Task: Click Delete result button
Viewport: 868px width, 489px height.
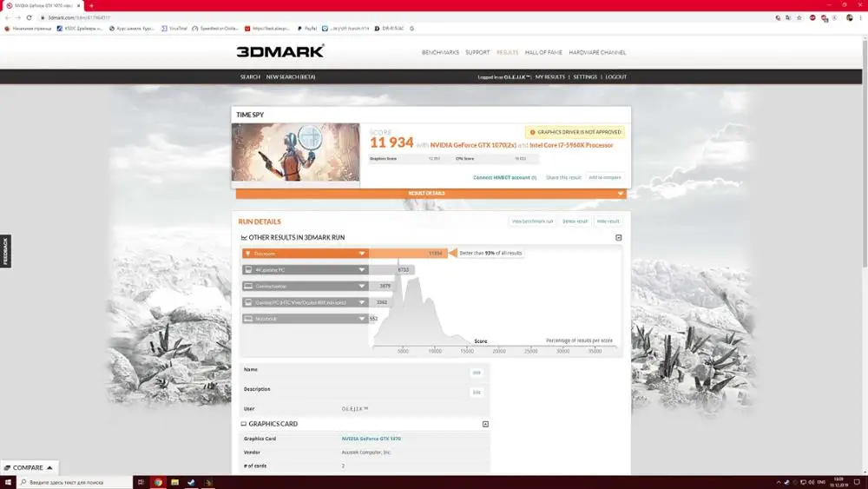Action: (575, 221)
